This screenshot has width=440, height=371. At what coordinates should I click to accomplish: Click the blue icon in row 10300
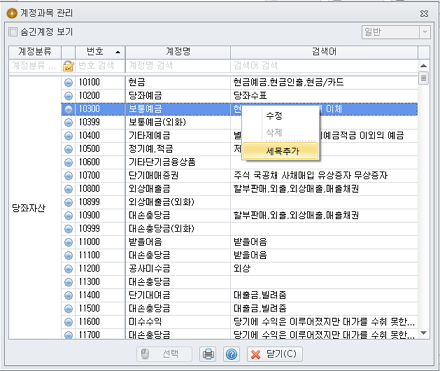click(68, 109)
